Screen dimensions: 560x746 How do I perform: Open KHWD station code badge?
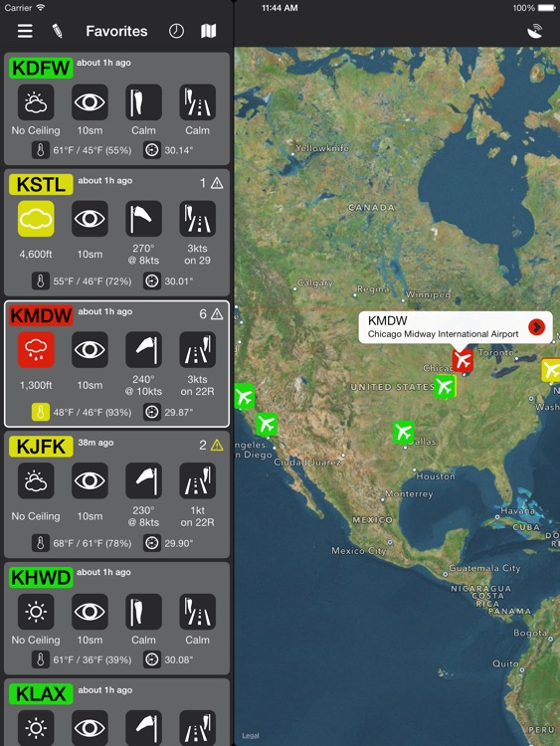pos(41,577)
